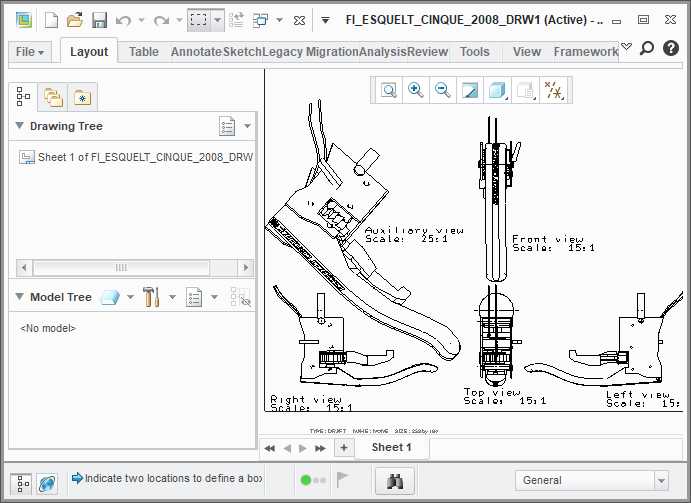This screenshot has width=691, height=503.
Task: Open the Legacy Migration tab
Action: tap(311, 52)
